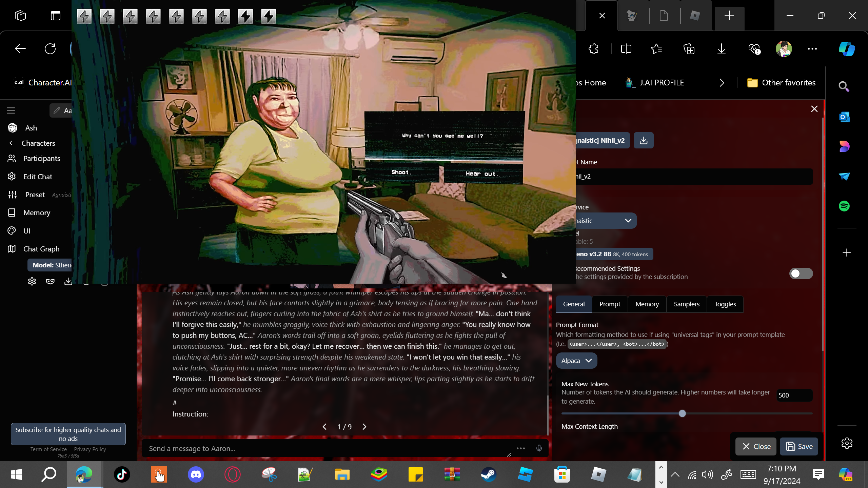The height and width of the screenshot is (488, 868).
Task: Expand more favorites chevron
Action: pos(722,83)
